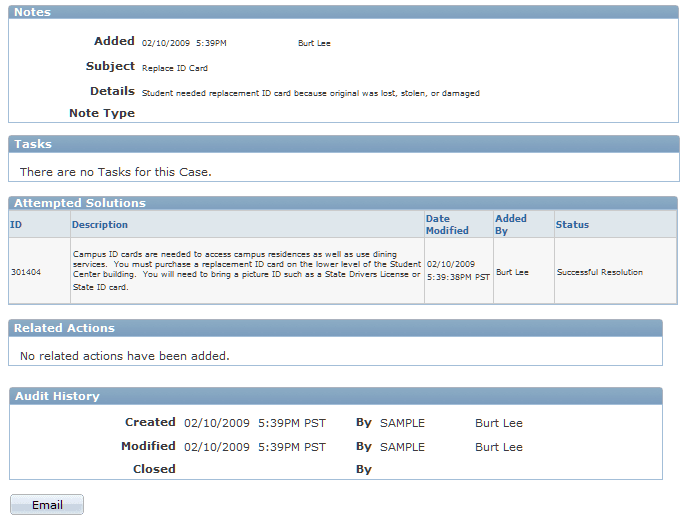Click the Note Type label
690x522 pixels.
(x=102, y=113)
